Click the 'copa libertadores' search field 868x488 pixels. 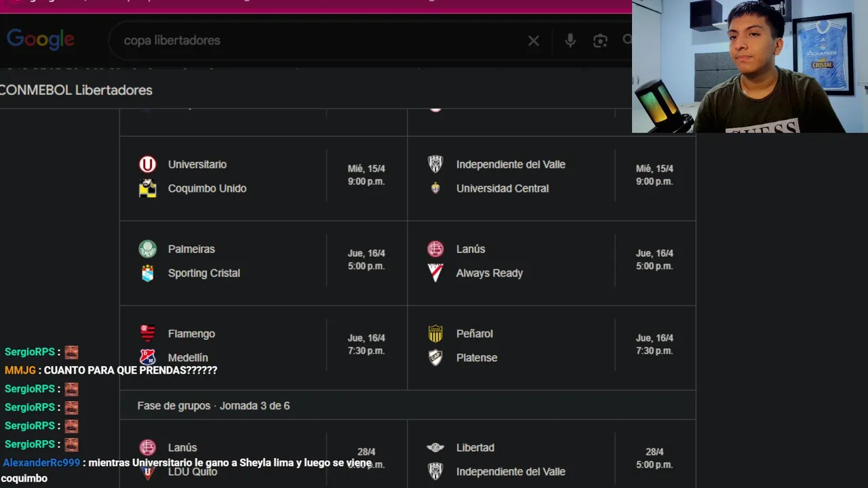click(319, 41)
